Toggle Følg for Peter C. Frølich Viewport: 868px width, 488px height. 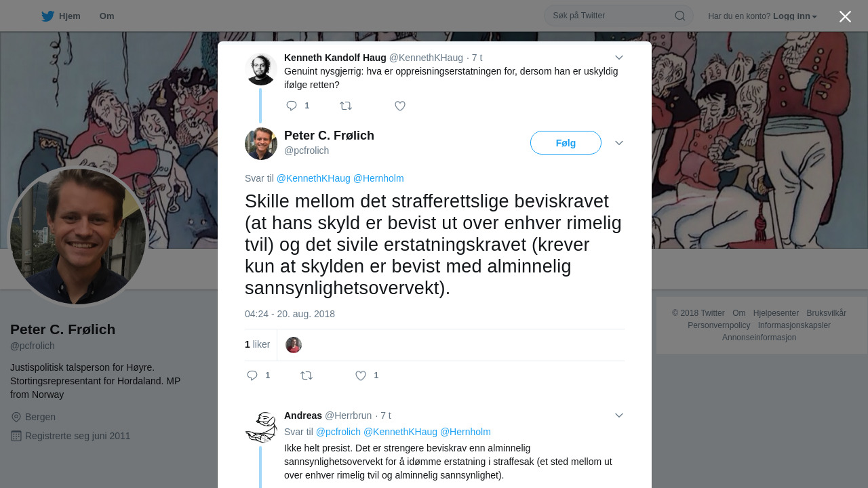pos(566,143)
